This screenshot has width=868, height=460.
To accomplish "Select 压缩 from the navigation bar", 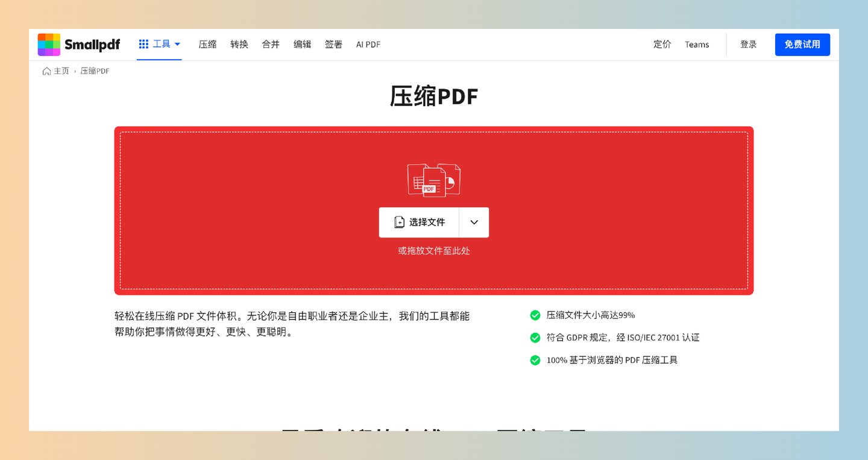I will [207, 44].
